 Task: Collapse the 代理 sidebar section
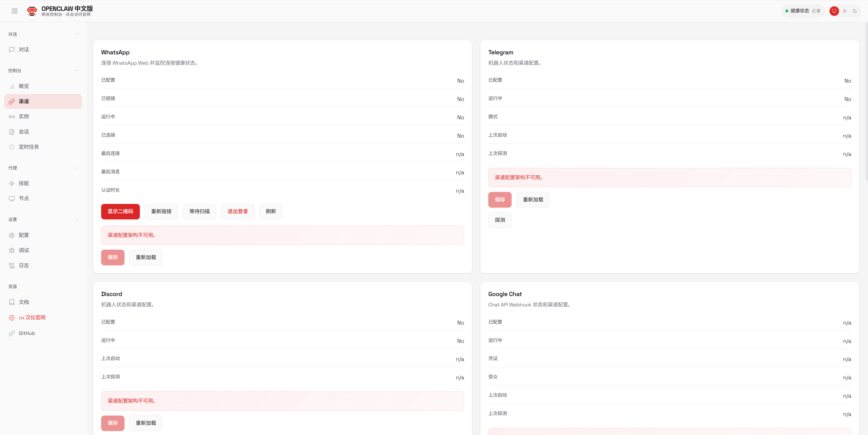pos(77,168)
